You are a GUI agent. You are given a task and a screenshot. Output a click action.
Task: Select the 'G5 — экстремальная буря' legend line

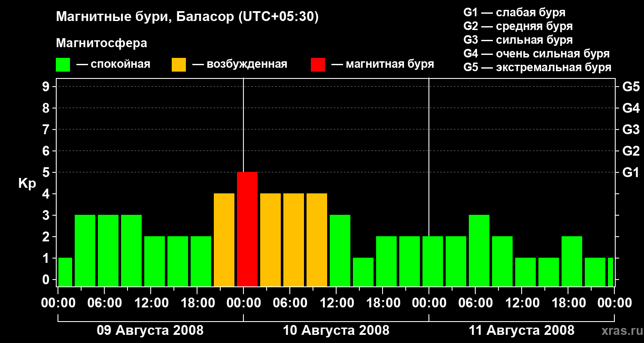point(538,67)
